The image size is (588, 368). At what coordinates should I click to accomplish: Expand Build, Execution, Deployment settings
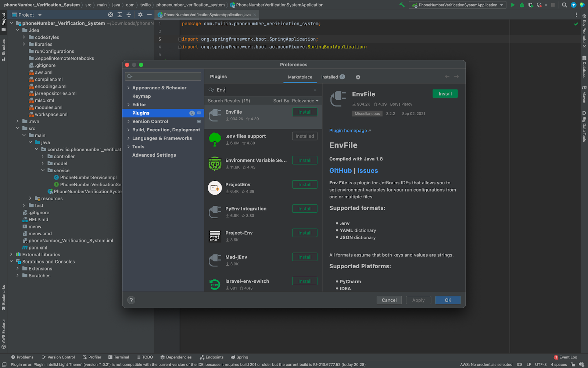(128, 130)
